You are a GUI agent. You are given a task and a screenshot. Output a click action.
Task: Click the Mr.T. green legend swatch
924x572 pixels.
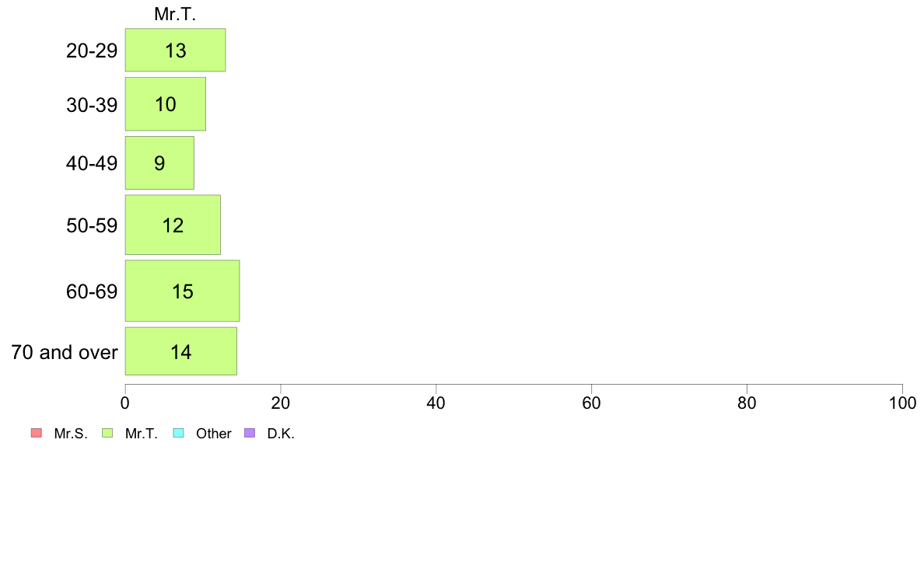click(x=107, y=433)
